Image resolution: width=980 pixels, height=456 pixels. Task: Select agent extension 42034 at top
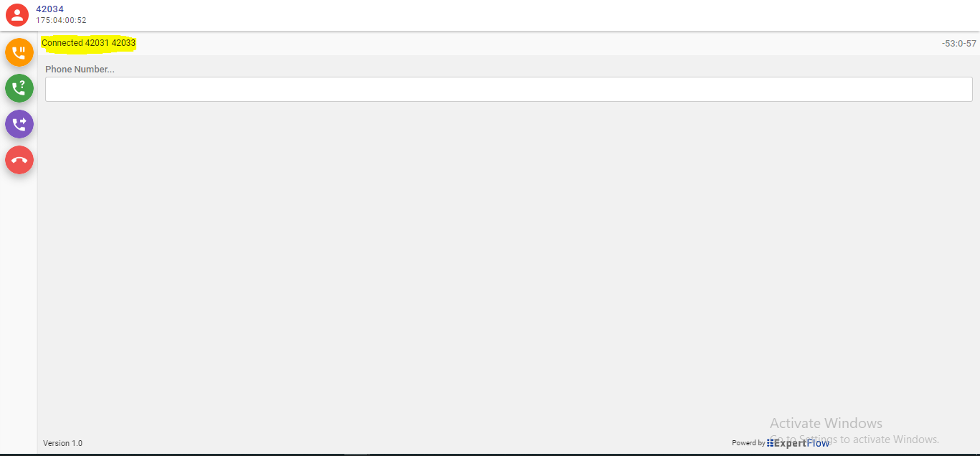[x=50, y=9]
